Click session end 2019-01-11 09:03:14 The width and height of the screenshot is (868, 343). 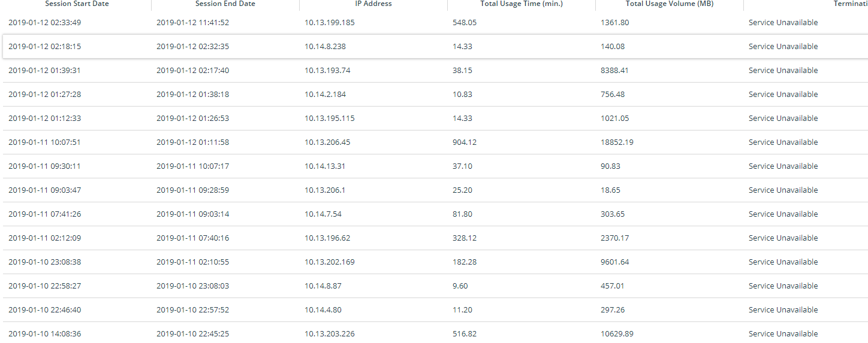coord(192,214)
